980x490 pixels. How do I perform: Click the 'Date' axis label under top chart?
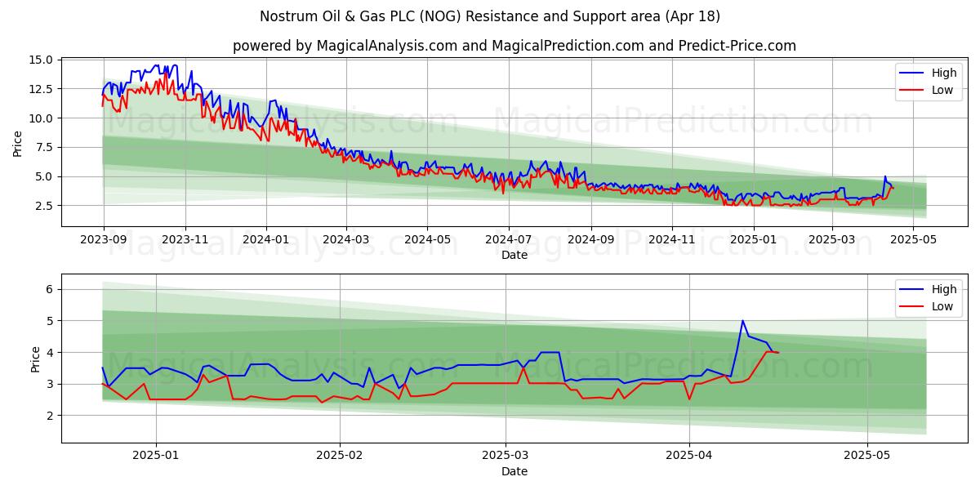pyautogui.click(x=514, y=255)
